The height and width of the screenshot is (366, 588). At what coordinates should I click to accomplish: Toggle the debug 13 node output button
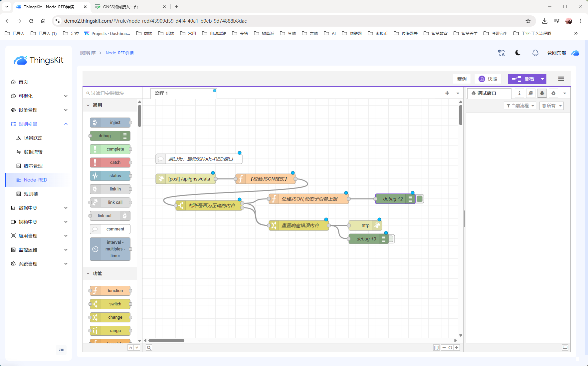point(392,239)
